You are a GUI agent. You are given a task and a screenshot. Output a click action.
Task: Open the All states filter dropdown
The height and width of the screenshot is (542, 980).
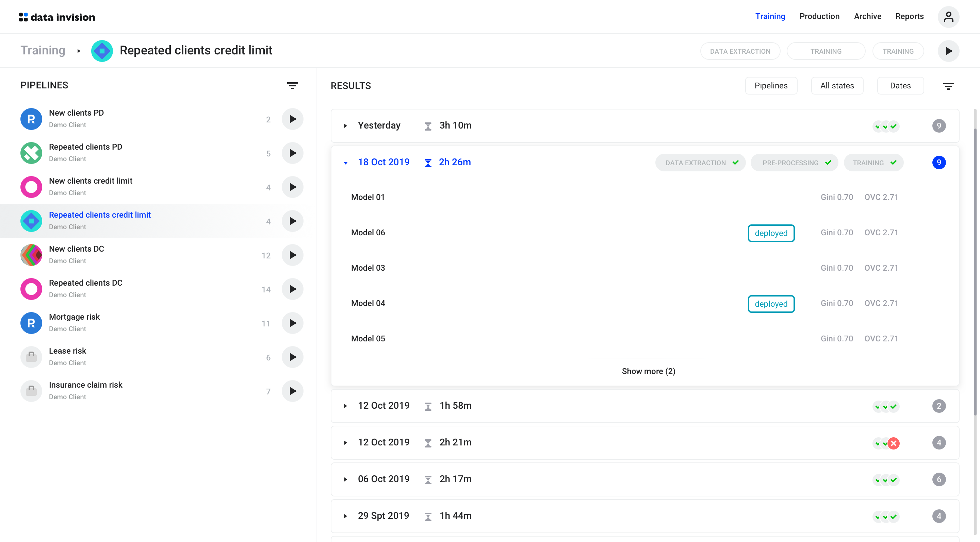coord(837,86)
